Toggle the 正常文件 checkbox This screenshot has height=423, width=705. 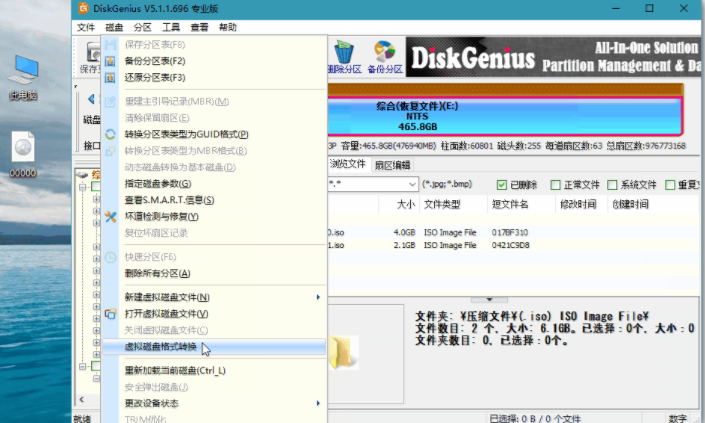[x=555, y=185]
